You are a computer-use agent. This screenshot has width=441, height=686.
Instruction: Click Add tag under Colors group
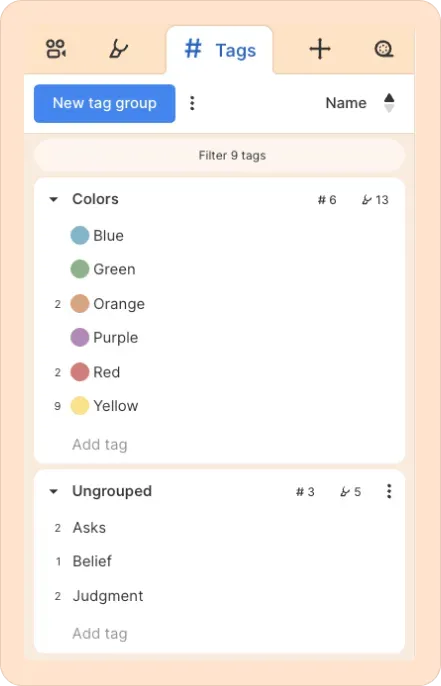pos(100,444)
